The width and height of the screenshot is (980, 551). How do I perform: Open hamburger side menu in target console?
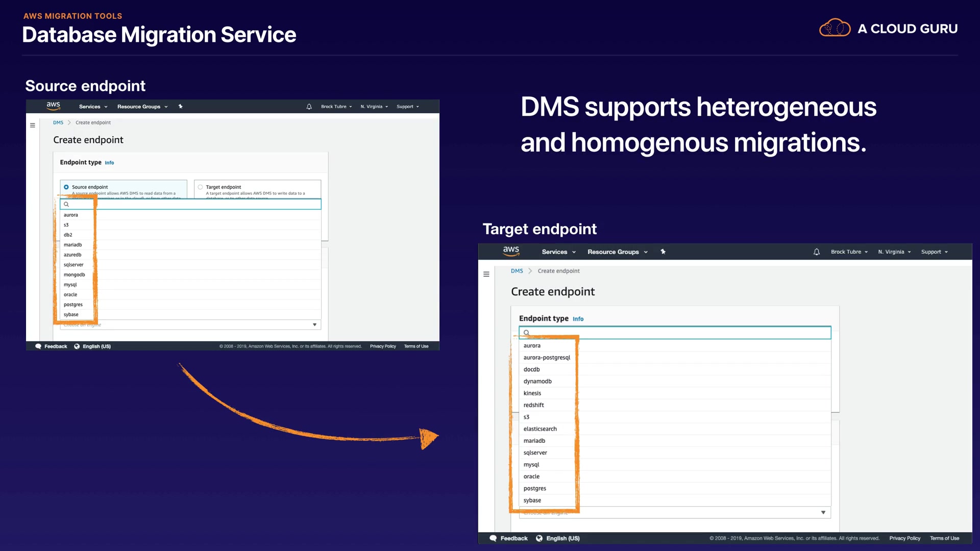[486, 274]
